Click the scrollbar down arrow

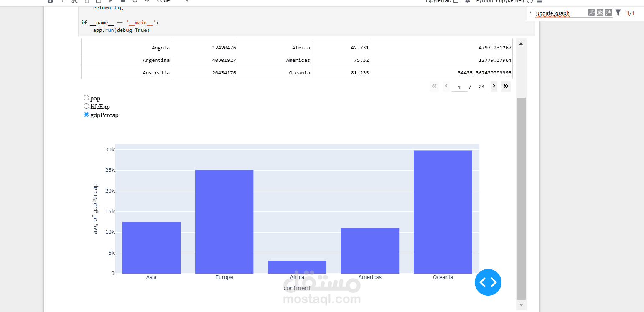(521, 305)
